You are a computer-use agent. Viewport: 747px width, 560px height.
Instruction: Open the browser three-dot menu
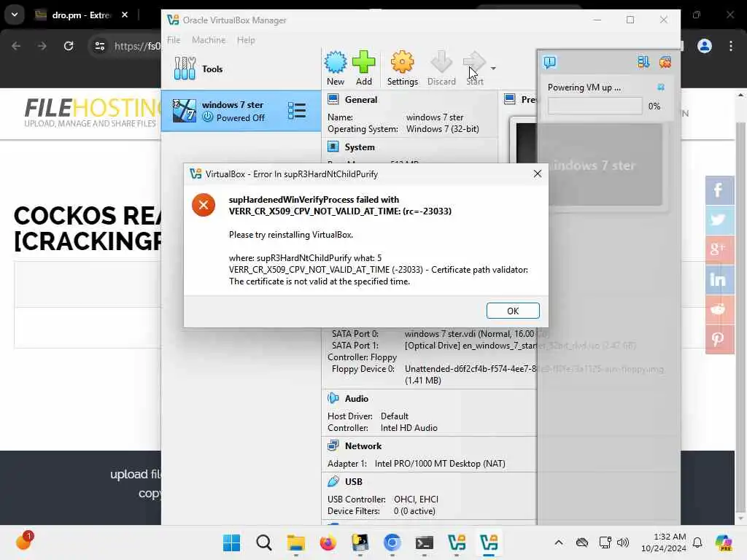click(731, 46)
